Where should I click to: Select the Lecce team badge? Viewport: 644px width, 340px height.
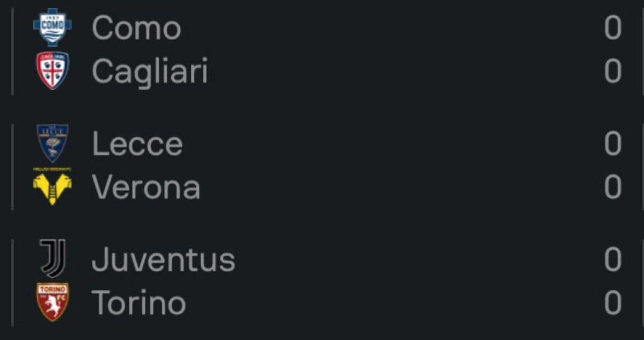click(x=52, y=143)
